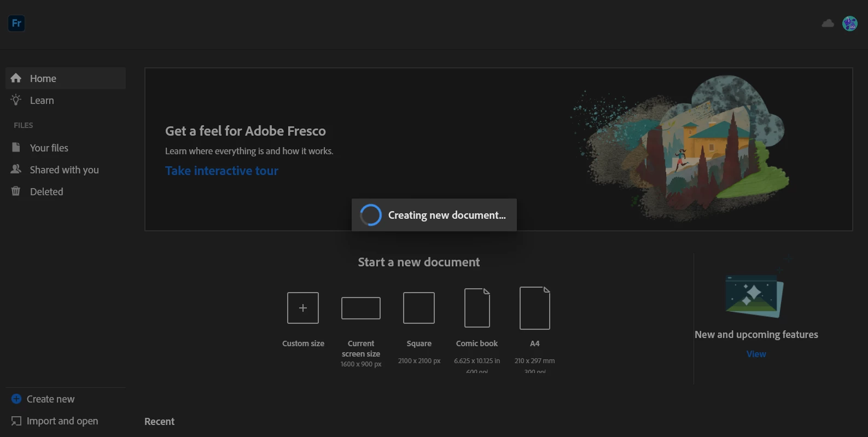
Task: Open the cloud sync status icon
Action: 828,23
